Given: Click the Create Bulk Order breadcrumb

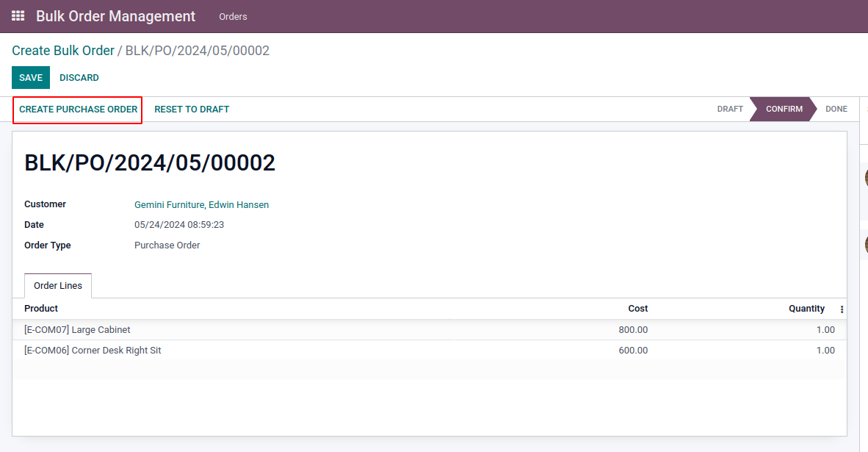Looking at the screenshot, I should pyautogui.click(x=63, y=51).
